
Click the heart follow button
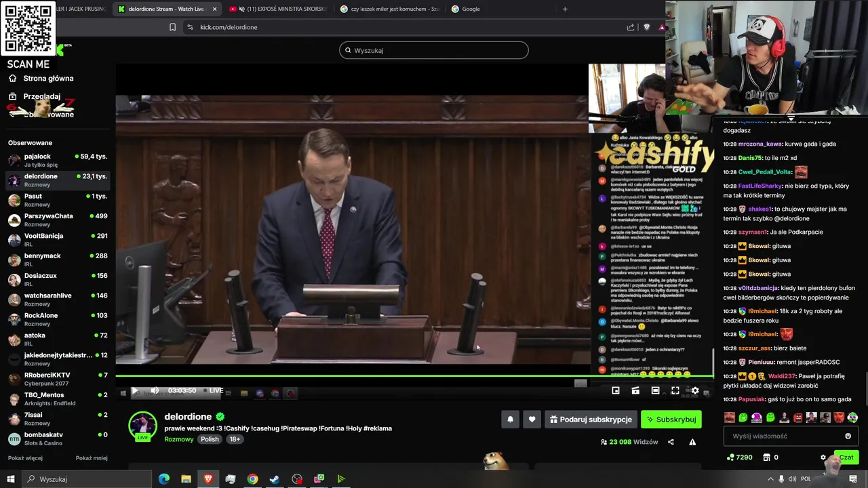click(x=532, y=420)
